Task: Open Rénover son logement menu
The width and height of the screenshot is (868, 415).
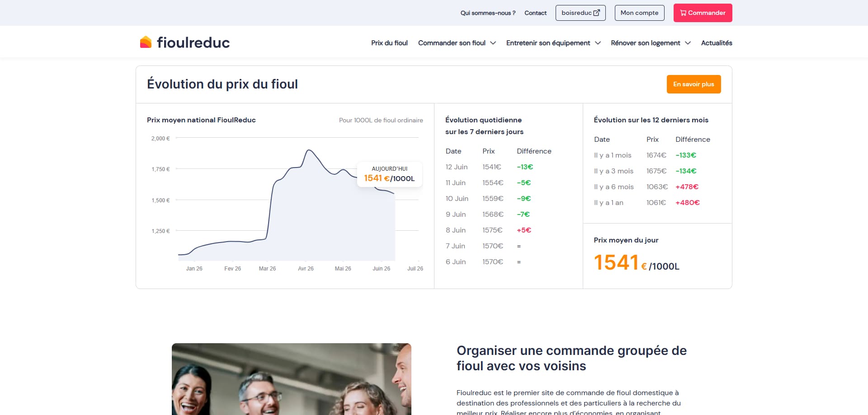Action: click(651, 43)
